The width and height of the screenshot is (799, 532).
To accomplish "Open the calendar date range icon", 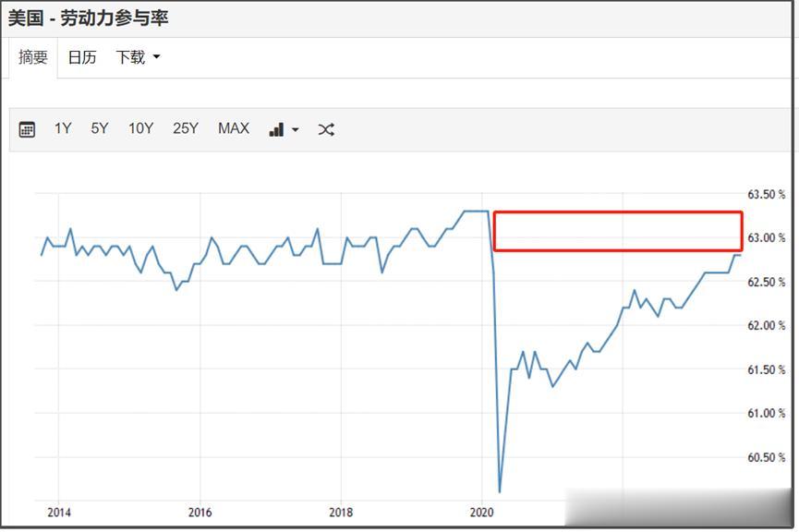I will pyautogui.click(x=27, y=129).
